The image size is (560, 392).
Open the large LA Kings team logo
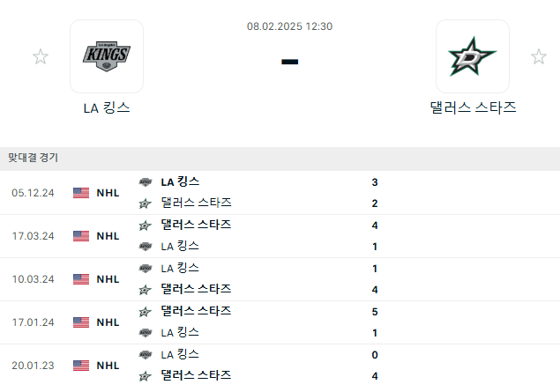click(x=107, y=56)
